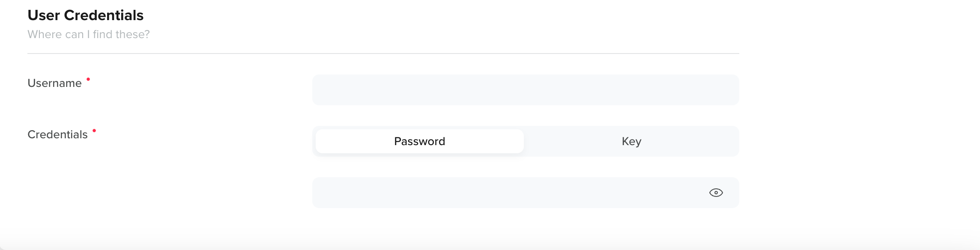The height and width of the screenshot is (250, 980).
Task: Select the Password segment of the switcher
Action: pyautogui.click(x=419, y=141)
